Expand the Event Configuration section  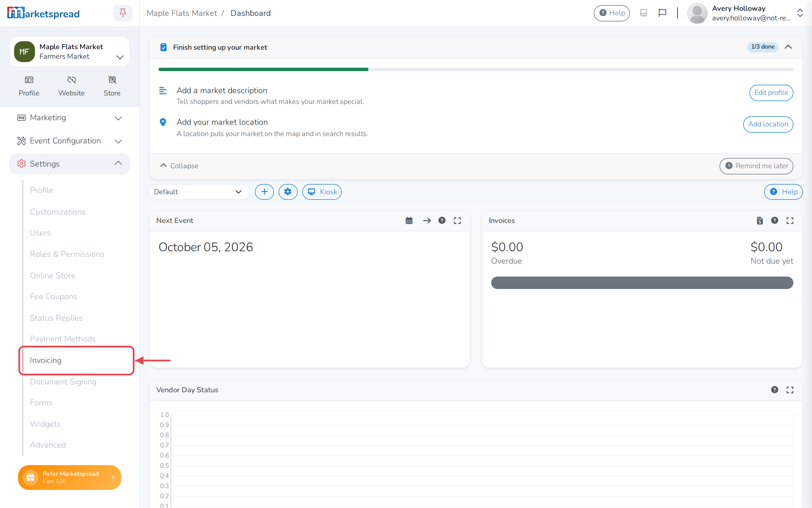(x=69, y=141)
